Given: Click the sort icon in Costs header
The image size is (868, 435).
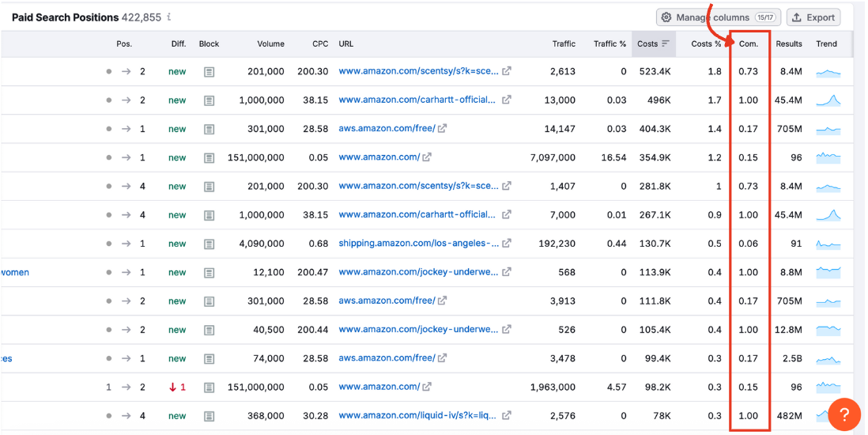Looking at the screenshot, I should 666,43.
